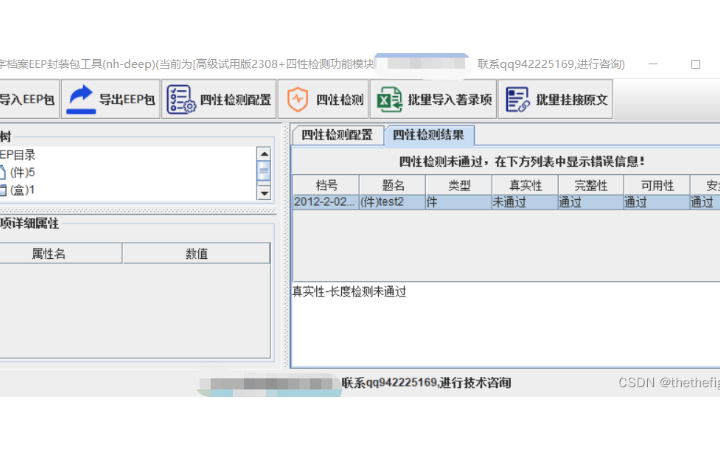Switch to the 四性检测结果 tab
Screen dimensions: 720x450
[429, 135]
